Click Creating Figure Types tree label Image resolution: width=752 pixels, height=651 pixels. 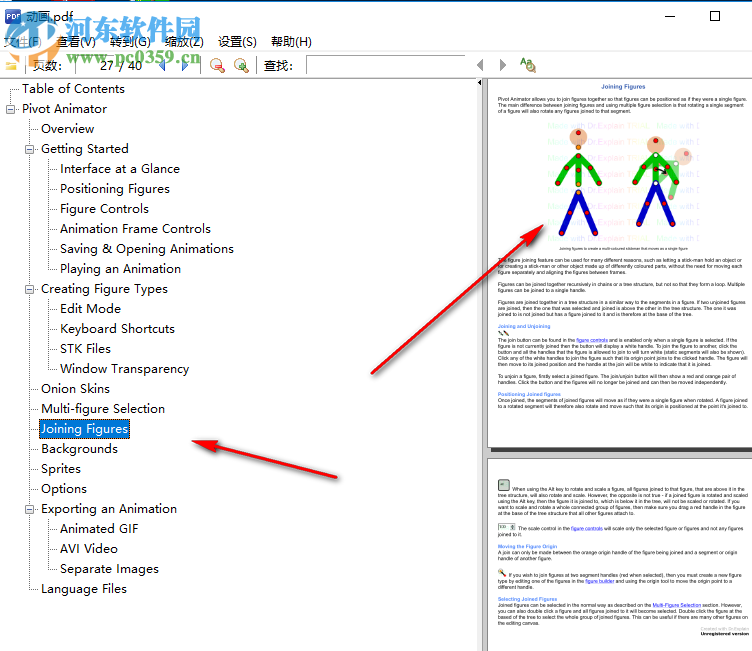(105, 289)
